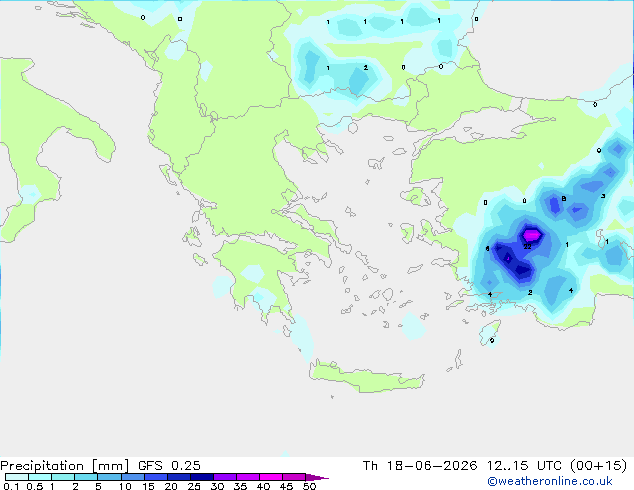Click the magenta precipitation maximum area
This screenshot has width=634, height=490.
[531, 235]
